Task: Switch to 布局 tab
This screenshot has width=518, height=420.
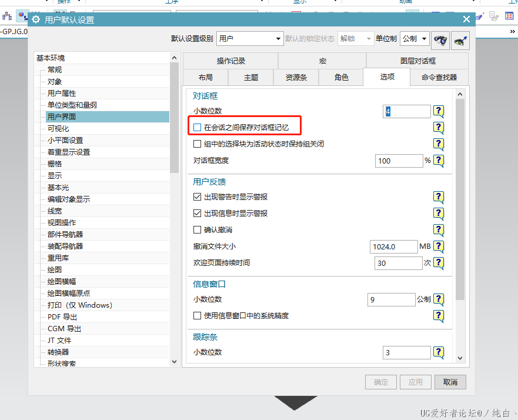Action: coord(205,77)
